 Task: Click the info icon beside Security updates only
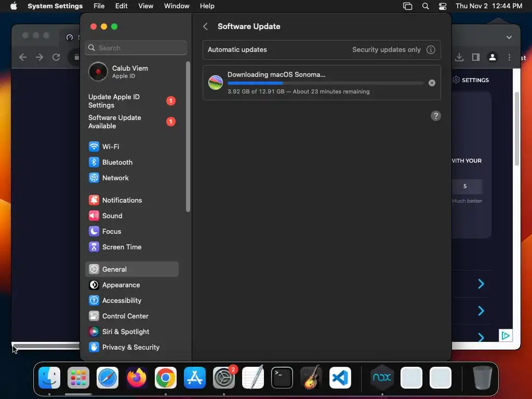(431, 50)
